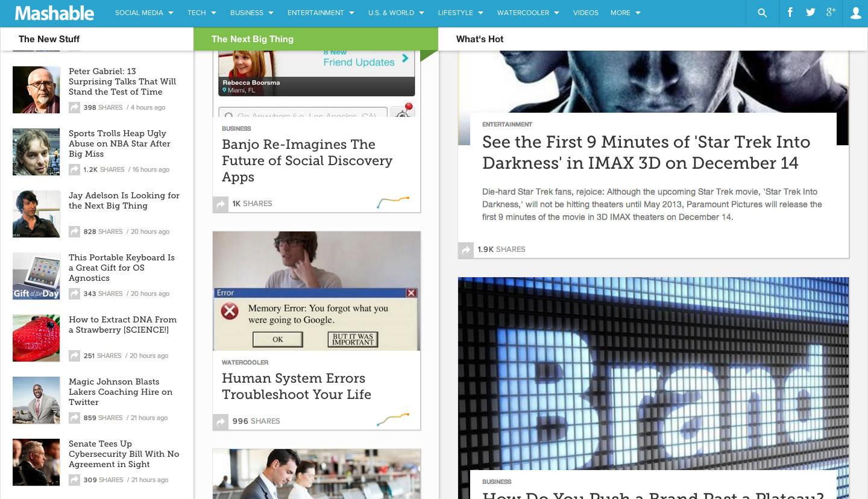This screenshot has width=868, height=499.
Task: Expand the Lifestyle dropdown menu
Action: pyautogui.click(x=461, y=13)
